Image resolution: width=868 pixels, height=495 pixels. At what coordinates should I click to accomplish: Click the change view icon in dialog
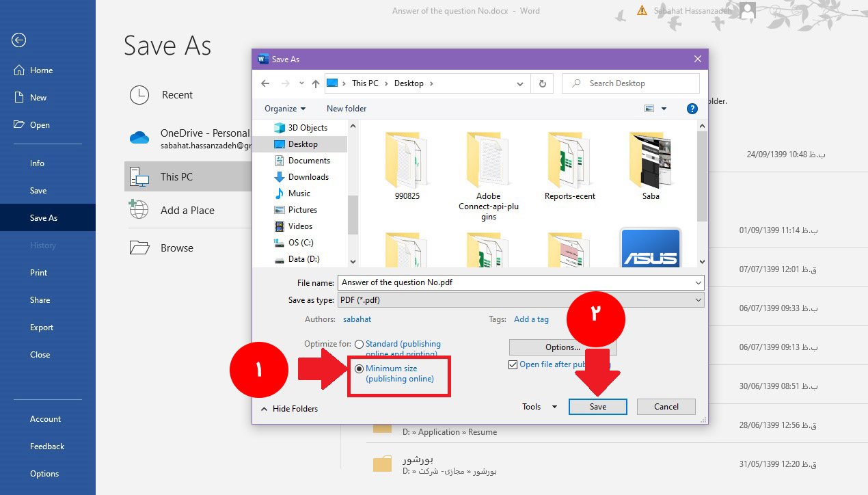(x=649, y=109)
